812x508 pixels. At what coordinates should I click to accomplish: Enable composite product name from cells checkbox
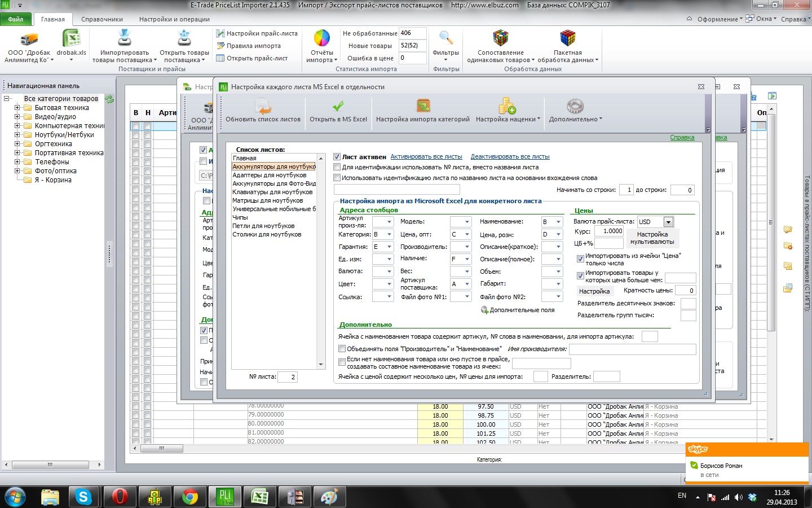[x=342, y=362]
